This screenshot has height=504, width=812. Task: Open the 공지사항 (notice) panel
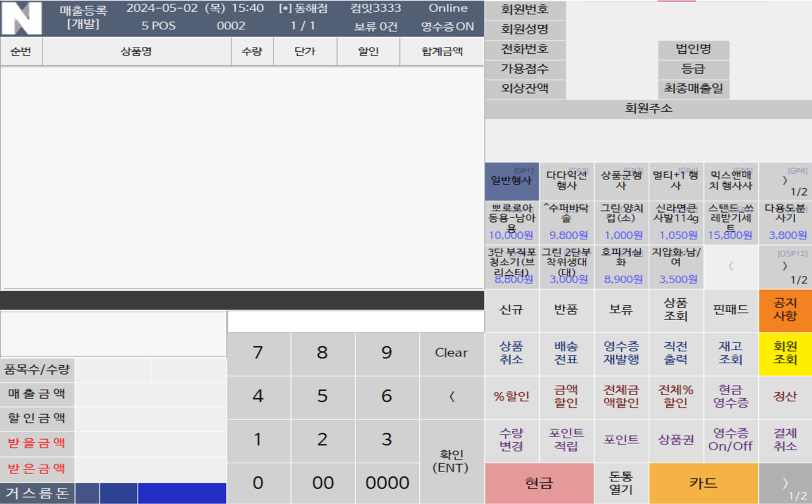tap(785, 310)
